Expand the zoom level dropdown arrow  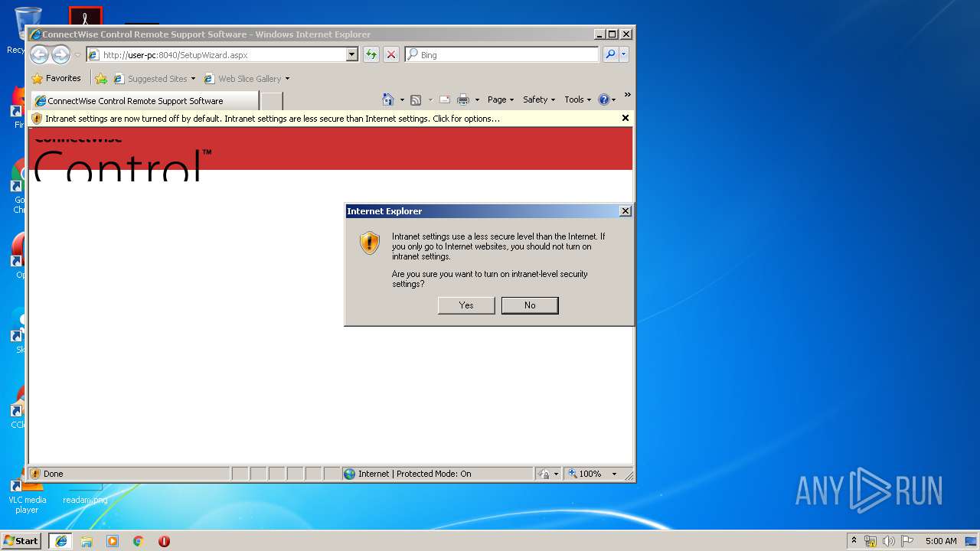point(614,474)
